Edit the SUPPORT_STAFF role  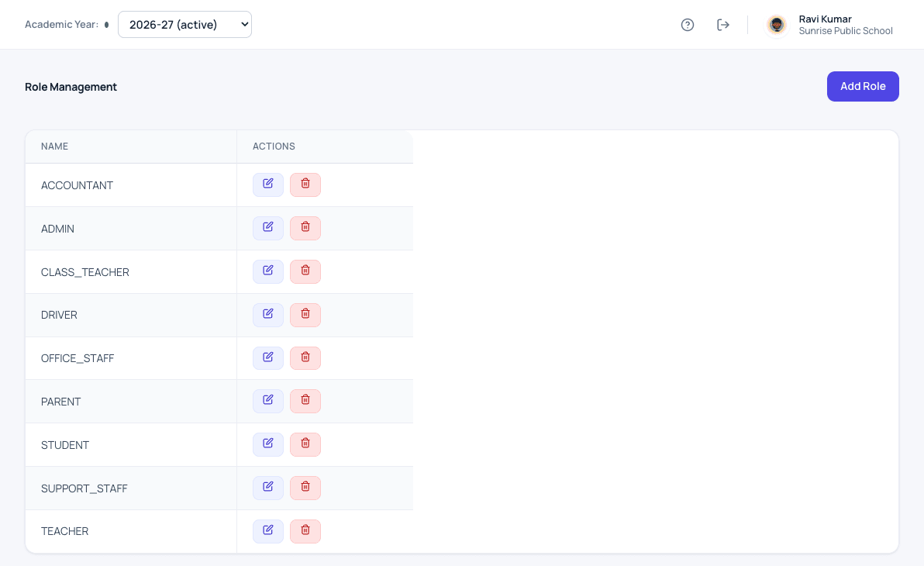click(268, 488)
